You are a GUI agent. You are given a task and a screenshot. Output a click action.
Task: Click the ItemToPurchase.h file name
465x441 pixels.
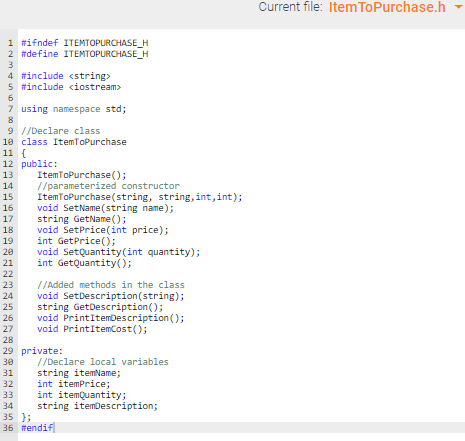point(387,7)
